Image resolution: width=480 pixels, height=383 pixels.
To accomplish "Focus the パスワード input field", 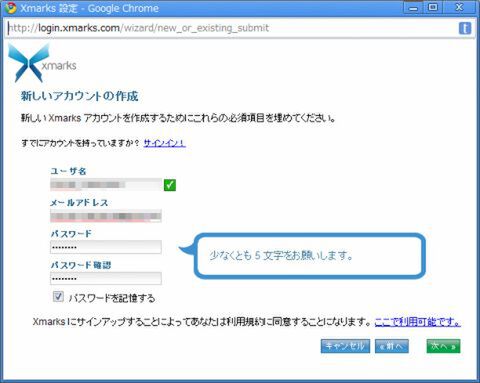I will tap(106, 247).
